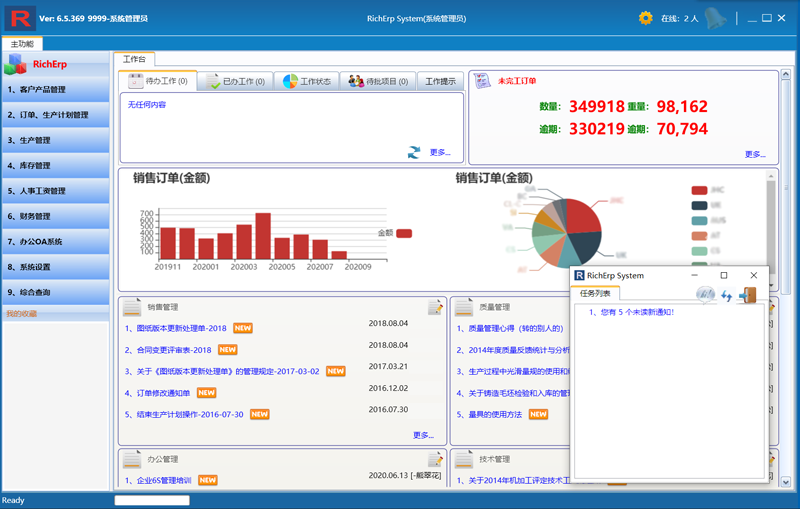Viewport: 800px width, 509px height.
Task: Click refresh icon in 待办工作 panel
Action: (414, 152)
